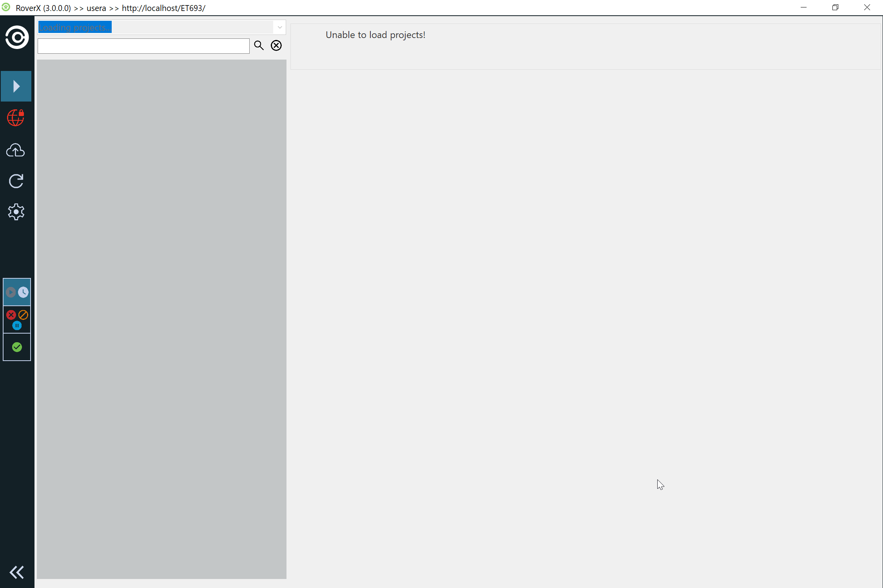Click the magnifying glass search icon
The width and height of the screenshot is (883, 588).
[259, 45]
